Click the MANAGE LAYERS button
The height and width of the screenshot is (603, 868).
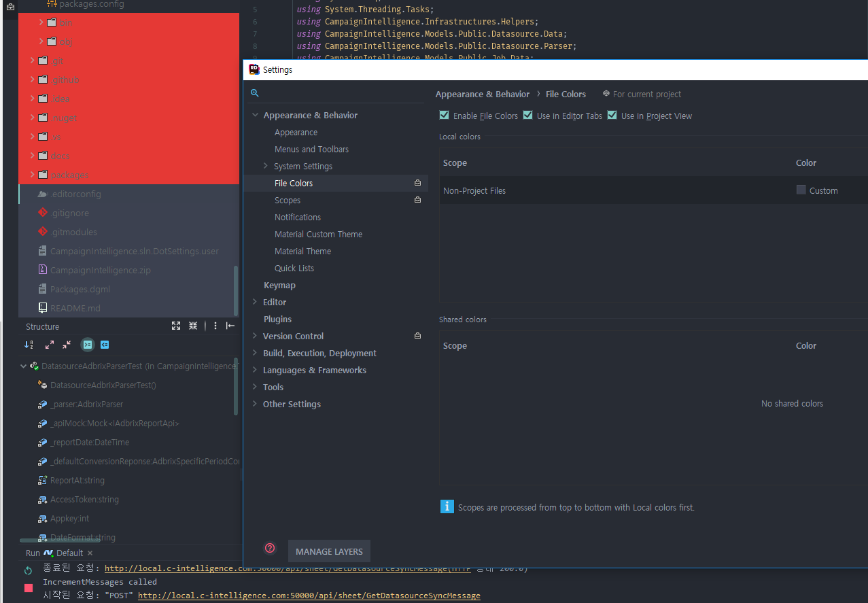pos(329,551)
